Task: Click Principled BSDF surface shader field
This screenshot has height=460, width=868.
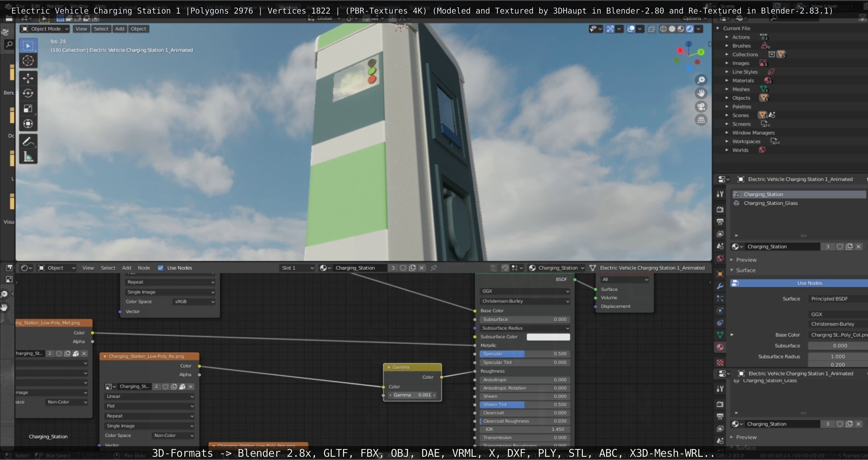Action: tap(838, 299)
